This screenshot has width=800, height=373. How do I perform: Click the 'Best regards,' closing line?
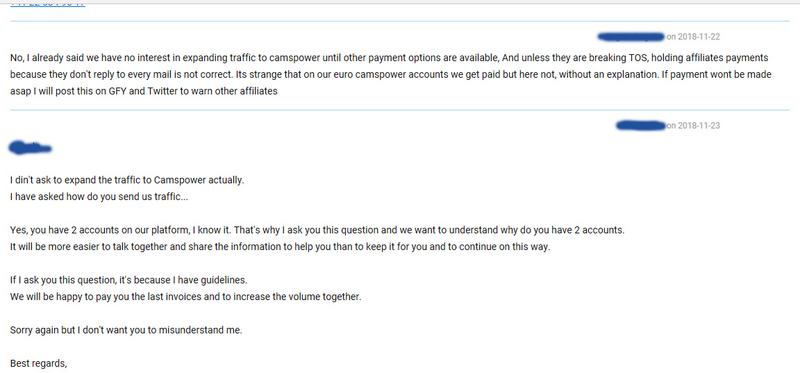click(39, 363)
